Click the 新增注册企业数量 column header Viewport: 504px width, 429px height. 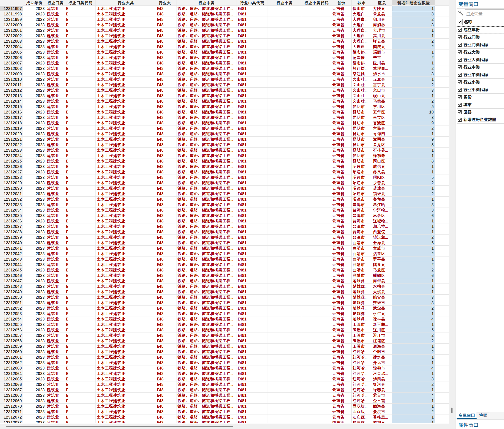413,3
